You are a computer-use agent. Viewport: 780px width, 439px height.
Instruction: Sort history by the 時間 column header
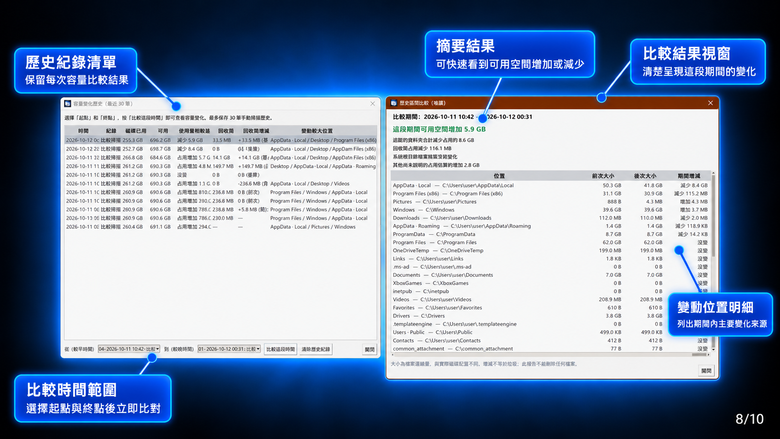pyautogui.click(x=83, y=131)
